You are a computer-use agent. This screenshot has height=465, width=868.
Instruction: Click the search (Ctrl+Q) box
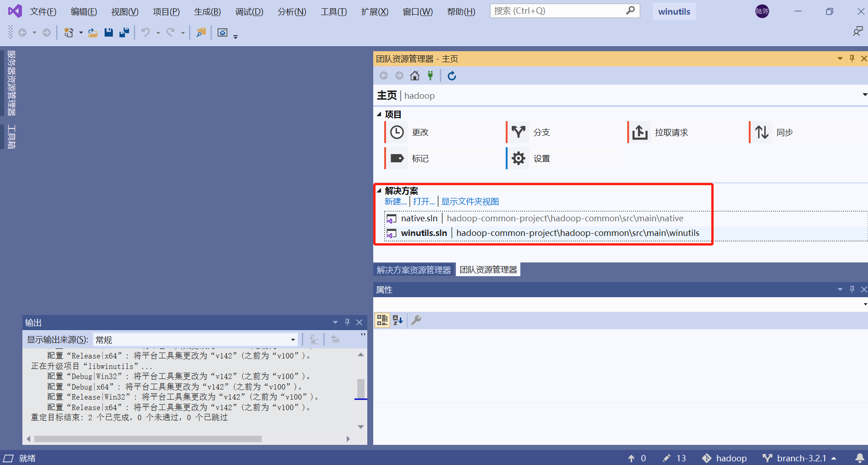coord(565,11)
